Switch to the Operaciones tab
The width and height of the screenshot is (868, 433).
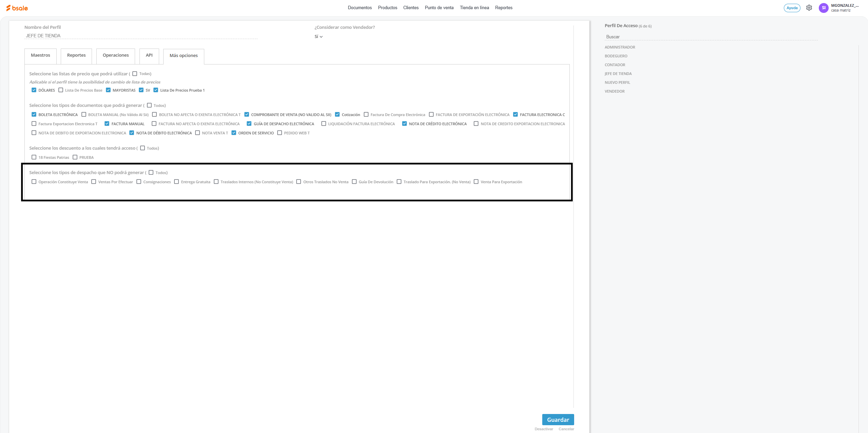(x=115, y=55)
